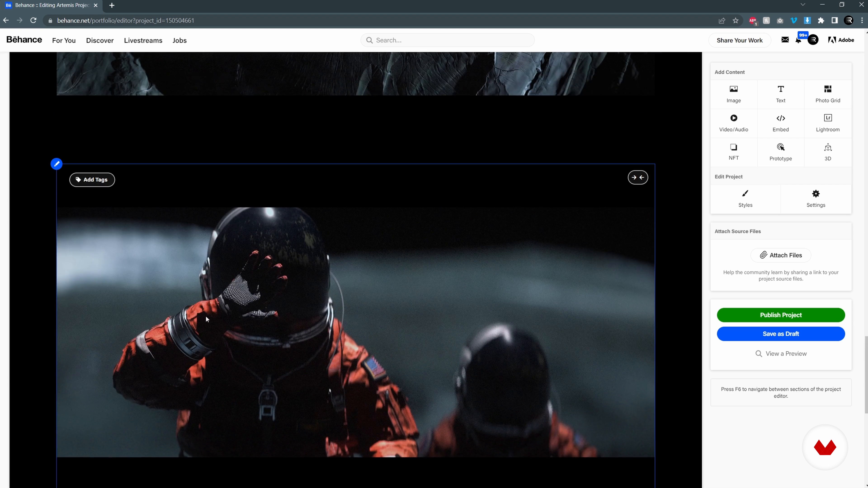Open project Styles editor
This screenshot has height=488, width=868.
(x=745, y=199)
